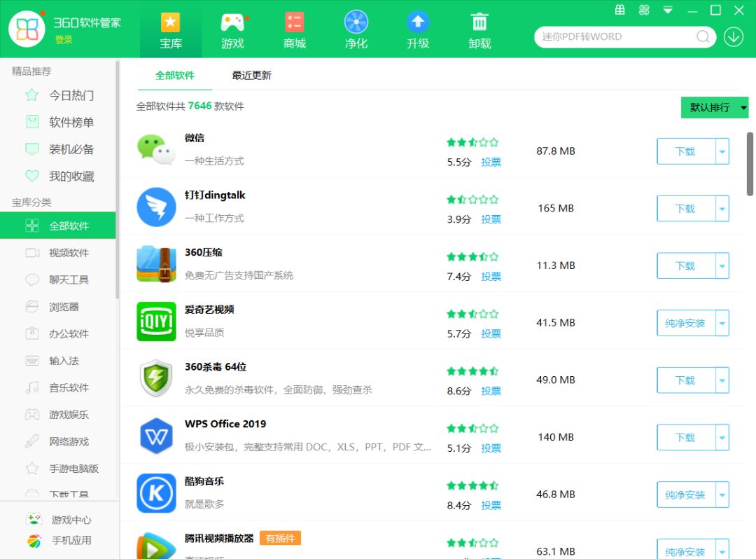The image size is (756, 559).
Task: Open the 游戏 gamepad icon
Action: tap(232, 30)
